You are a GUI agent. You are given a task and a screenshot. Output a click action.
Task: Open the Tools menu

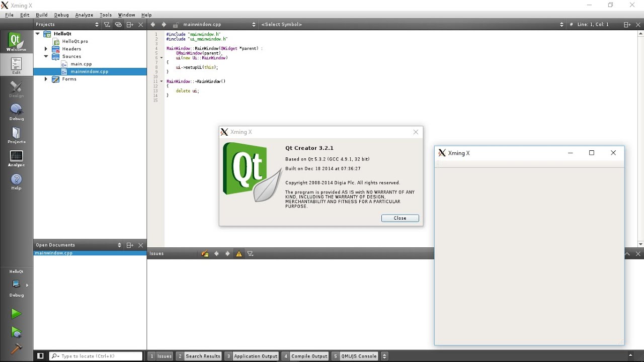coord(106,15)
